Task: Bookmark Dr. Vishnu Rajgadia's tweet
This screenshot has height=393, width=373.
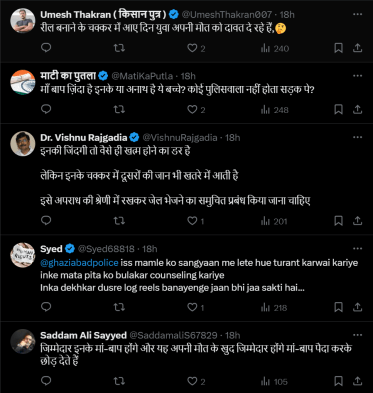Action: tap(338, 221)
